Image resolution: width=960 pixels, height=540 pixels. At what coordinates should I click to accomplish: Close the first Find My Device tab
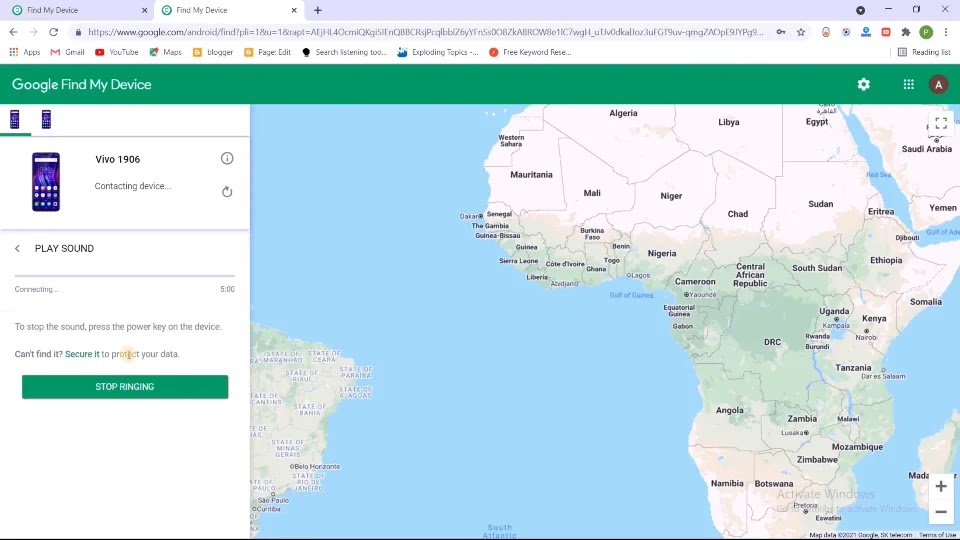tap(144, 10)
